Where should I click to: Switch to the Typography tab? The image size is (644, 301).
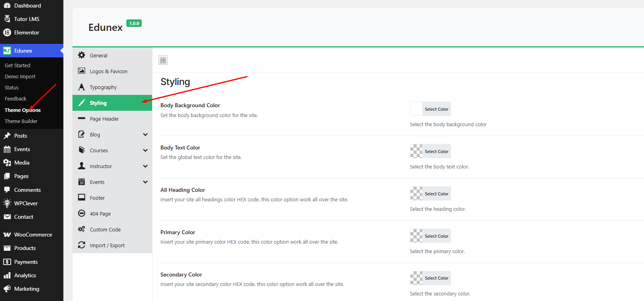click(x=112, y=87)
